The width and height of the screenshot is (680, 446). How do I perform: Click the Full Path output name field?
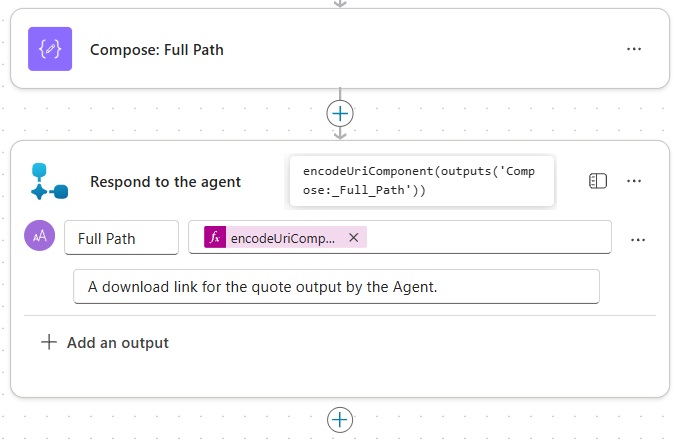tap(121, 238)
